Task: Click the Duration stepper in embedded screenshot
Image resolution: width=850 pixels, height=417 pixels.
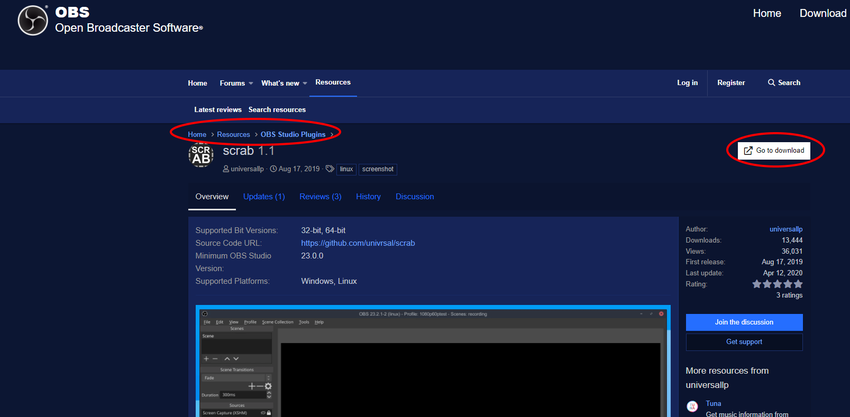Action: pos(269,395)
